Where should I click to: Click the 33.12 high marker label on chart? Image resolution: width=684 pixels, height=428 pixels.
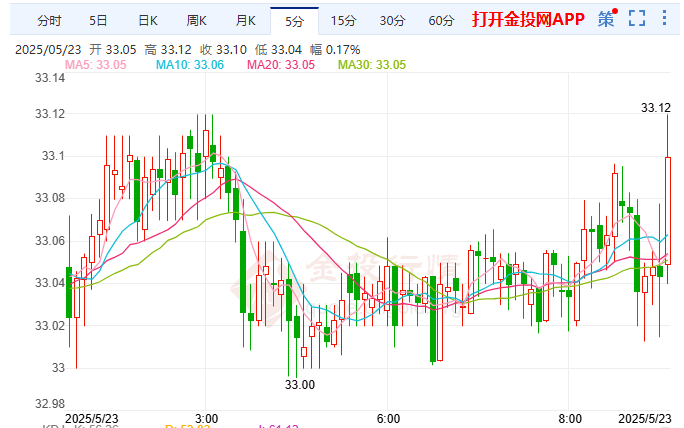point(656,108)
